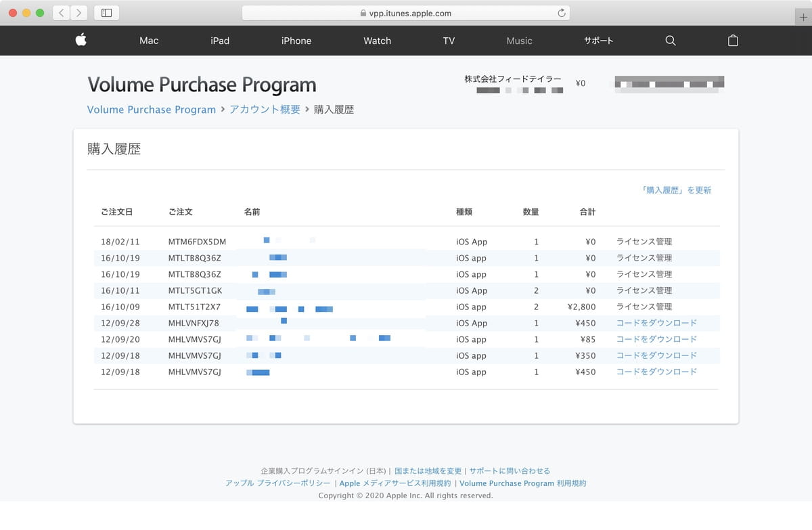
Task: Open iPhone in the navigation bar
Action: point(296,41)
